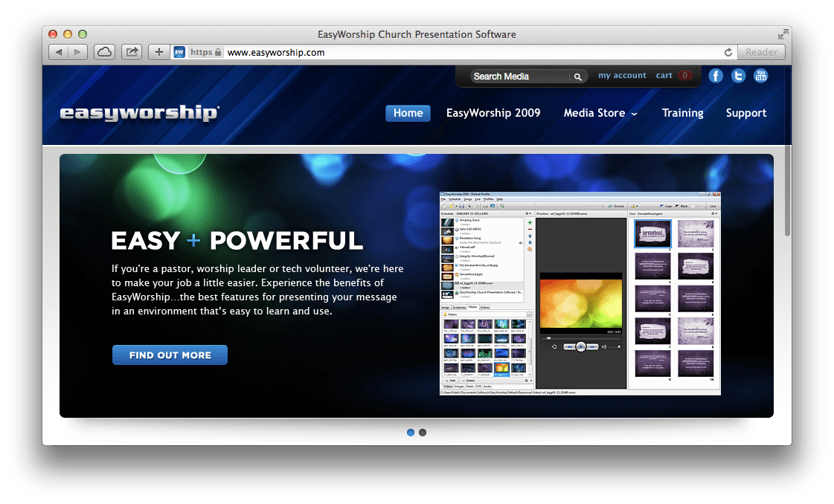This screenshot has height=504, width=834.
Task: Select the second carousel dot
Action: 423,432
